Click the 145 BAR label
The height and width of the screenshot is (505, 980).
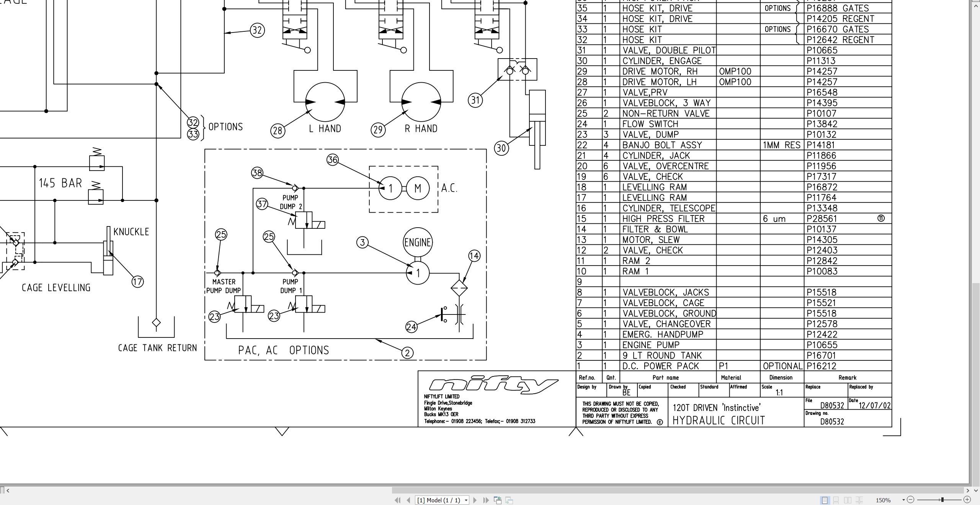coord(60,183)
